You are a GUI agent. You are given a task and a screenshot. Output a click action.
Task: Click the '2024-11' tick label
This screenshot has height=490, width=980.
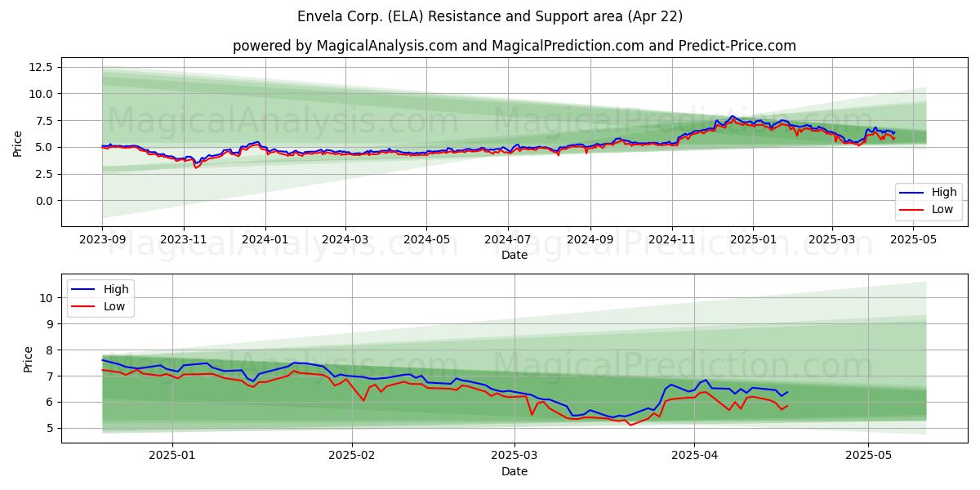point(671,239)
